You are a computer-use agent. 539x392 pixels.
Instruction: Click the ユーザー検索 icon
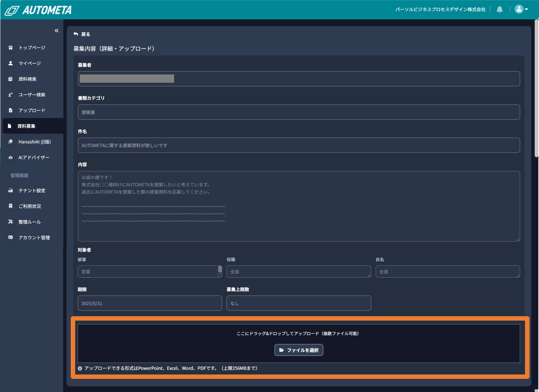(x=11, y=95)
